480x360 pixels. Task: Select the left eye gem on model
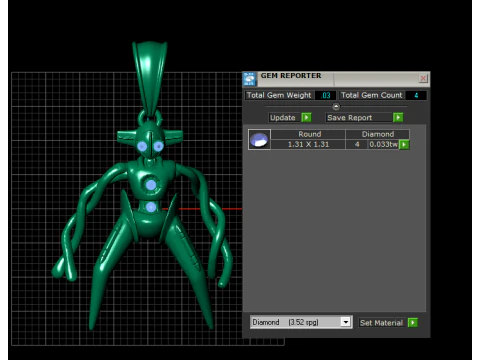tap(142, 146)
